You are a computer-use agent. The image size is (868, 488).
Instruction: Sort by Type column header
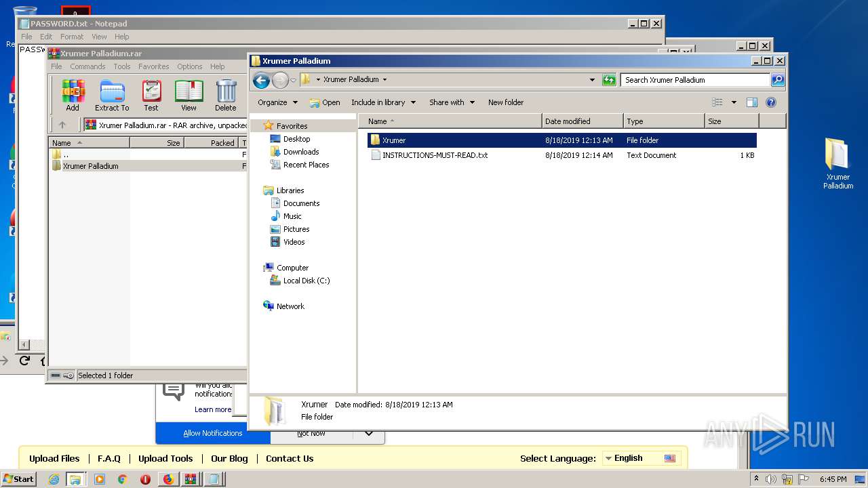click(664, 121)
